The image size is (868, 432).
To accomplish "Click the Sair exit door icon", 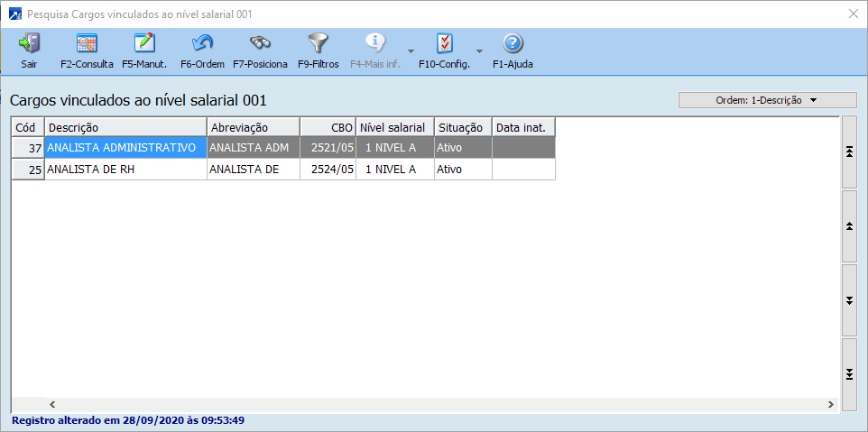I will pyautogui.click(x=29, y=43).
